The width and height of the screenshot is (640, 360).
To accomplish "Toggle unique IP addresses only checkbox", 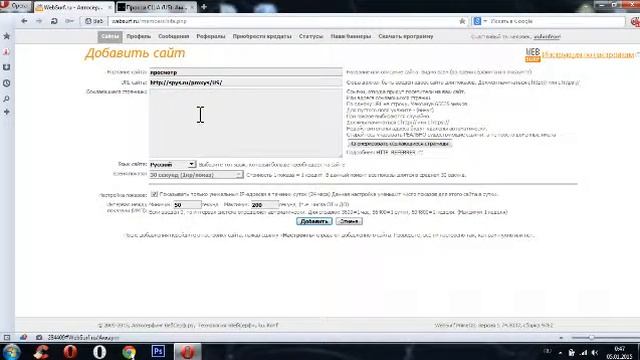I will click(x=154, y=194).
